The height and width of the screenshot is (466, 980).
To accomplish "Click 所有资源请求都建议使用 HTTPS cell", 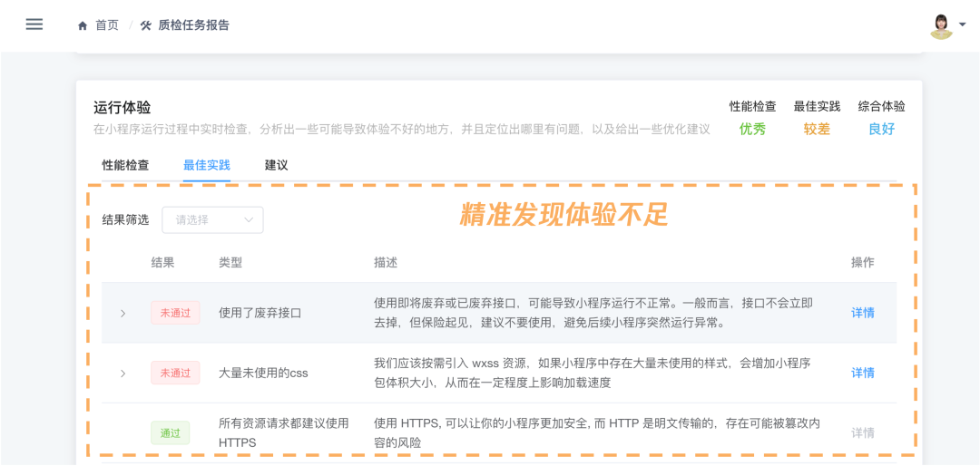I will point(284,432).
